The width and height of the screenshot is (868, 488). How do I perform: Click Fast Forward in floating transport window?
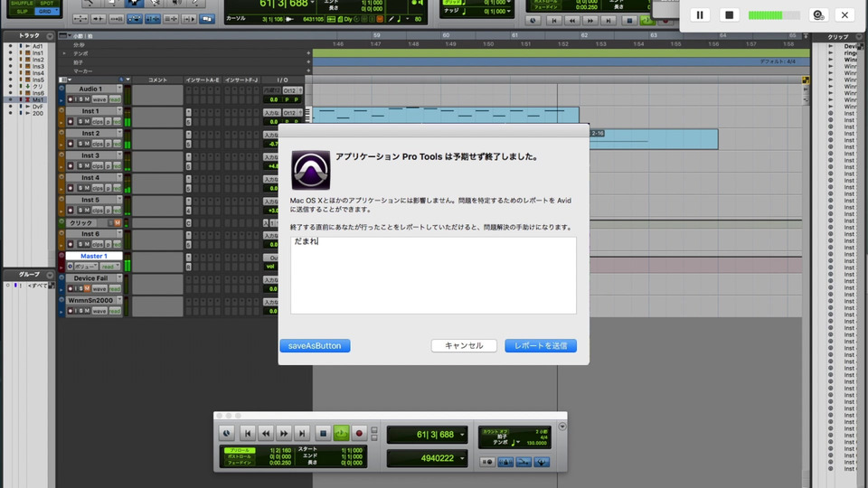pyautogui.click(x=284, y=433)
